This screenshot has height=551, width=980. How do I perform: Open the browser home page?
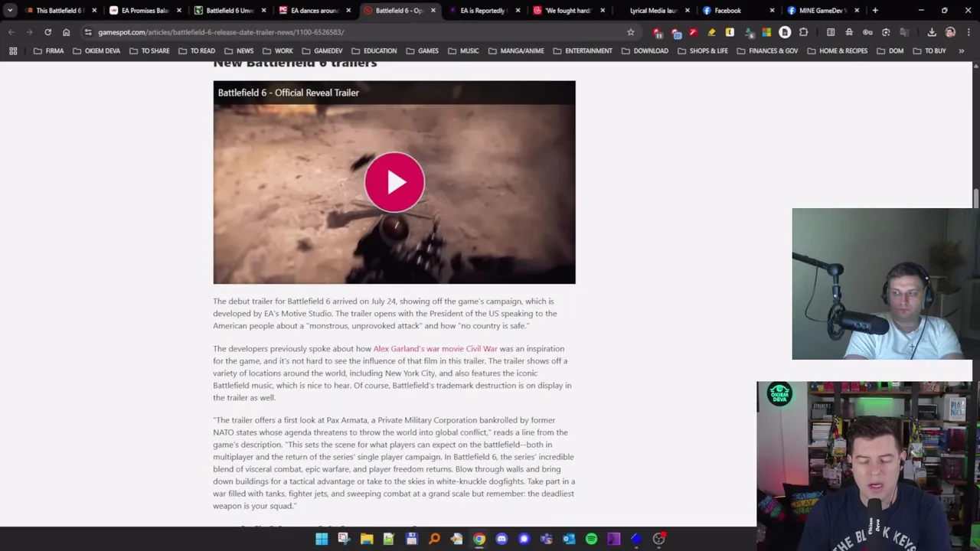point(66,32)
